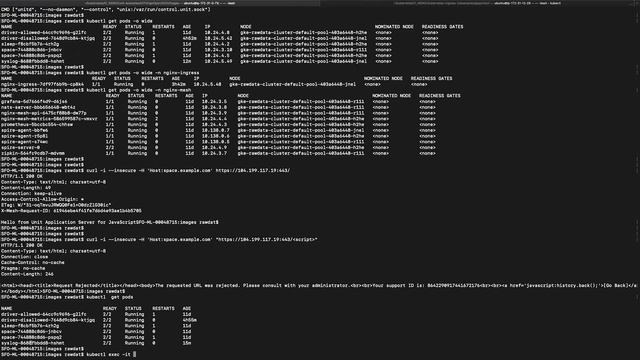Screen dimensions: 640x360
Task: Select restarts value 2 in nginx-mesh-metrics row
Action: pos(156,118)
